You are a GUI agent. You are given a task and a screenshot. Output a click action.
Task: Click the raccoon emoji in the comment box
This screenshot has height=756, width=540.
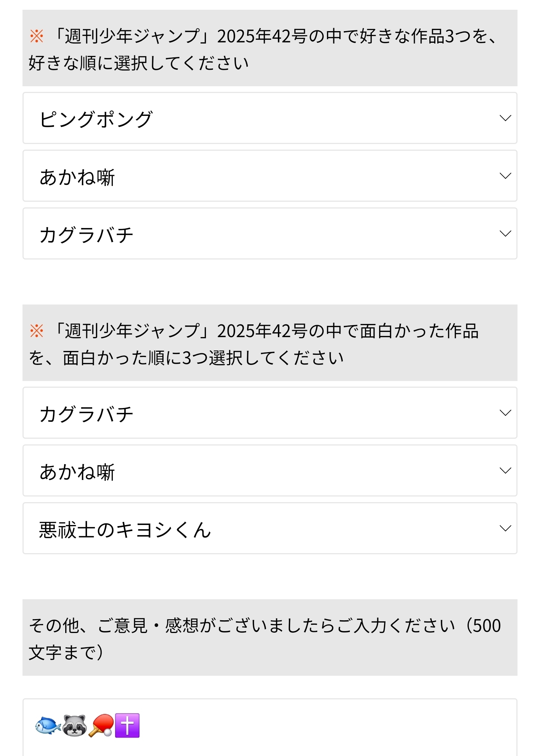(74, 726)
